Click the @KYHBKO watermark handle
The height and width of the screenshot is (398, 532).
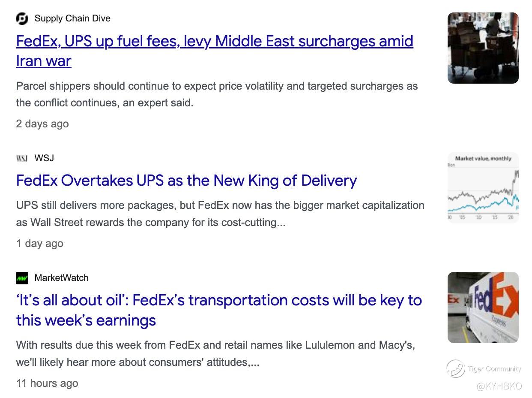point(499,386)
